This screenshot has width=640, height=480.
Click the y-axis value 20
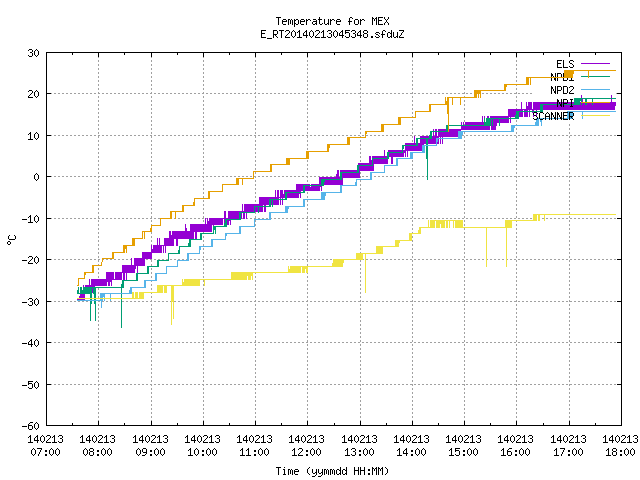pyautogui.click(x=33, y=94)
